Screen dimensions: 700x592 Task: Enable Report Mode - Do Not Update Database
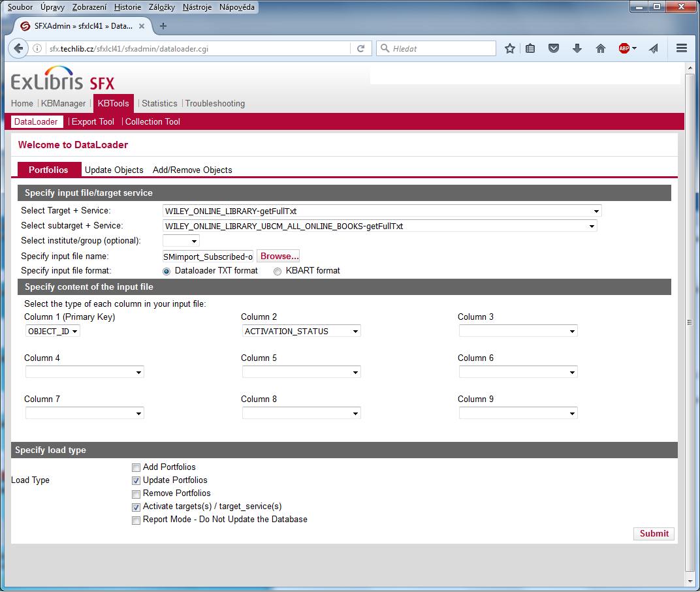(x=136, y=520)
